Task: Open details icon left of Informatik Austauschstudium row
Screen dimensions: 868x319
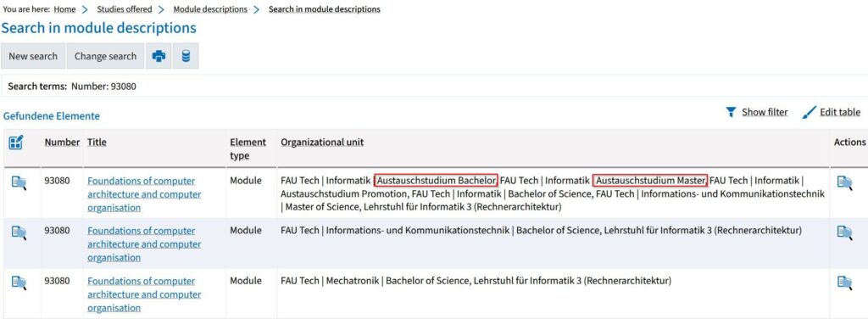Action: pyautogui.click(x=19, y=182)
